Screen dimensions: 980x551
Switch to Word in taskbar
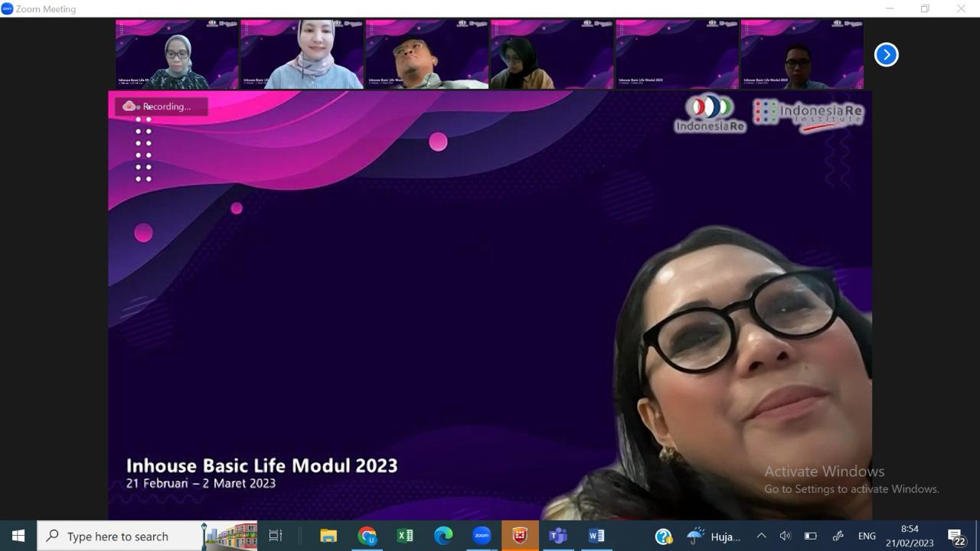pyautogui.click(x=596, y=536)
